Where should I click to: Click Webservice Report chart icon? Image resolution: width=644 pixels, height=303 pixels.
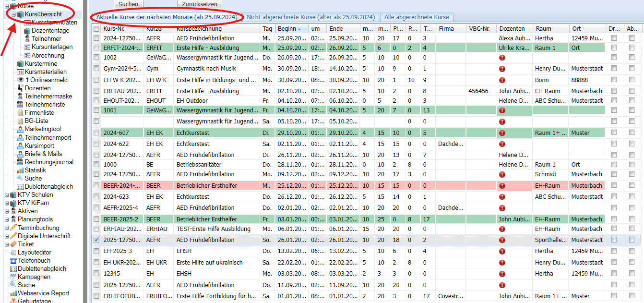click(13, 293)
